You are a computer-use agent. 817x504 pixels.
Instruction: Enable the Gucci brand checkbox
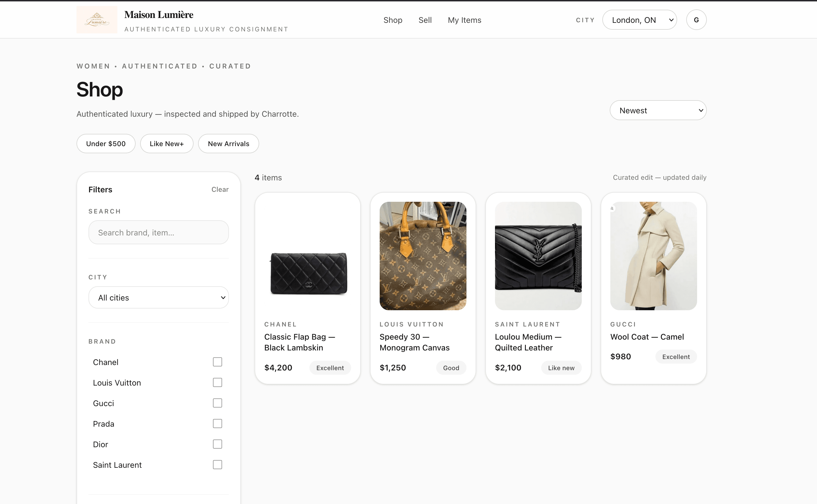pos(217,403)
